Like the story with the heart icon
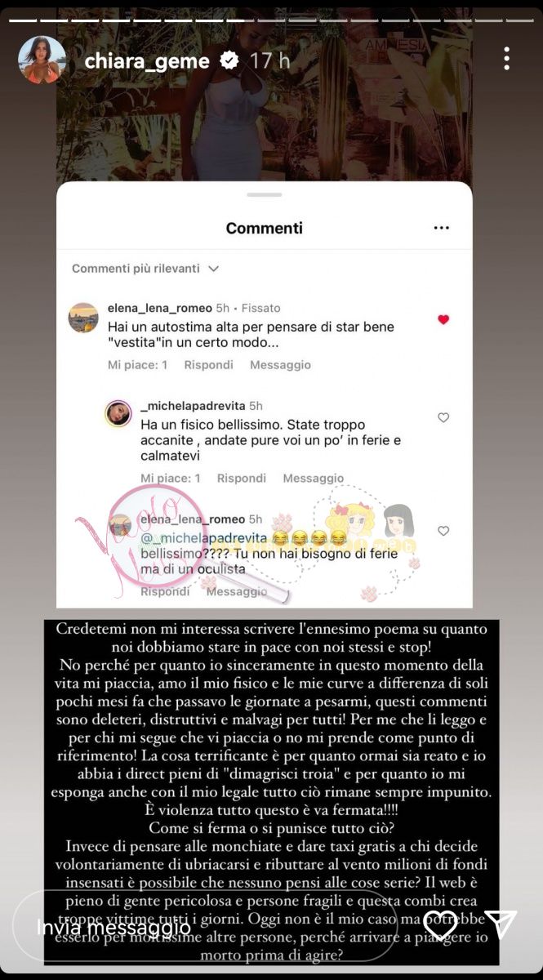The image size is (543, 980). tap(441, 924)
